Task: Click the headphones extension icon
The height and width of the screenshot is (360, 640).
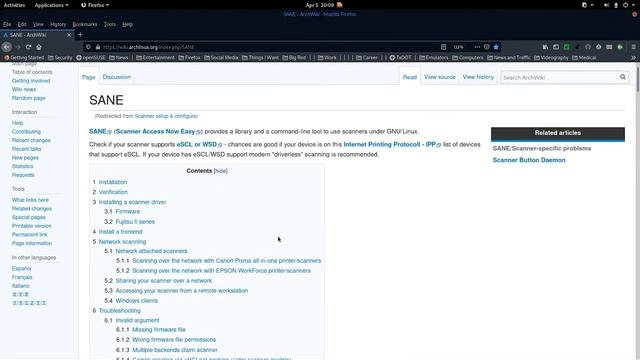Action: 588,47
